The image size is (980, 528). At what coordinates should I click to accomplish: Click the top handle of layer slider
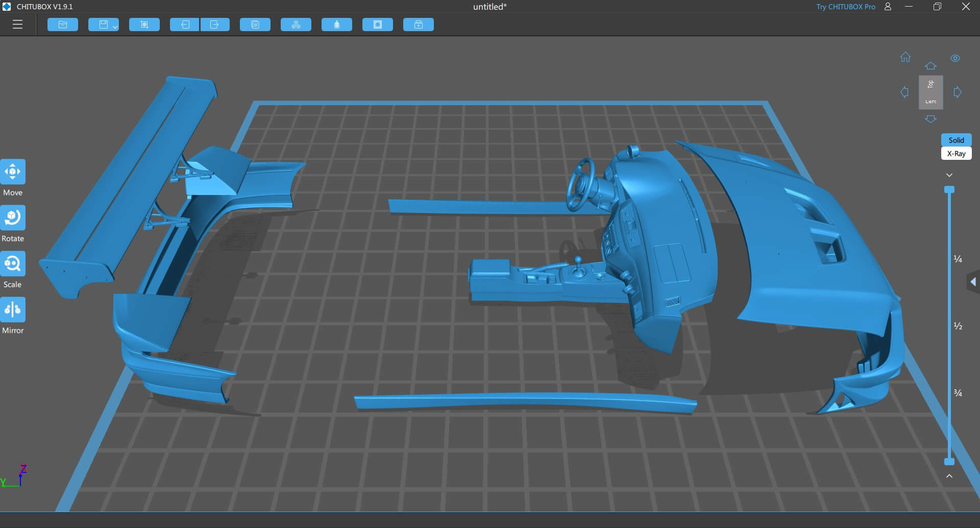pyautogui.click(x=949, y=190)
